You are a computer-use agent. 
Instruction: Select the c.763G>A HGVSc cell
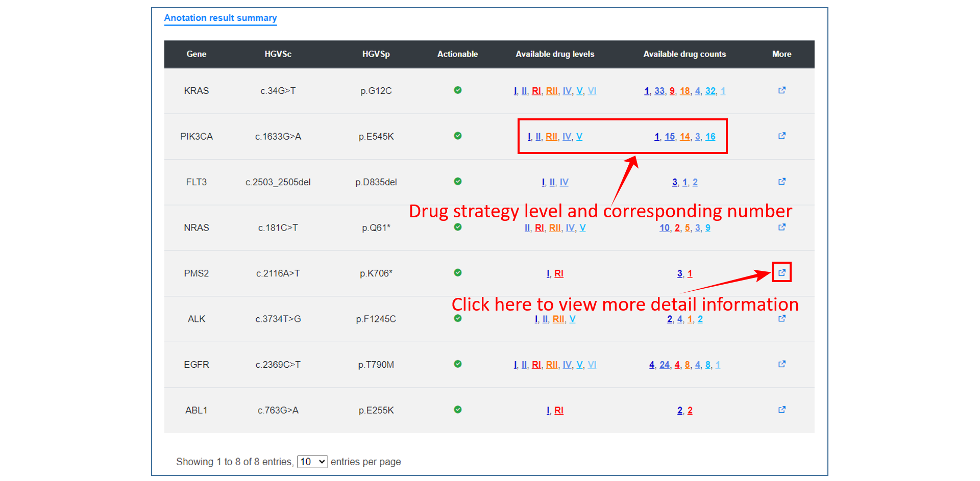tap(278, 411)
